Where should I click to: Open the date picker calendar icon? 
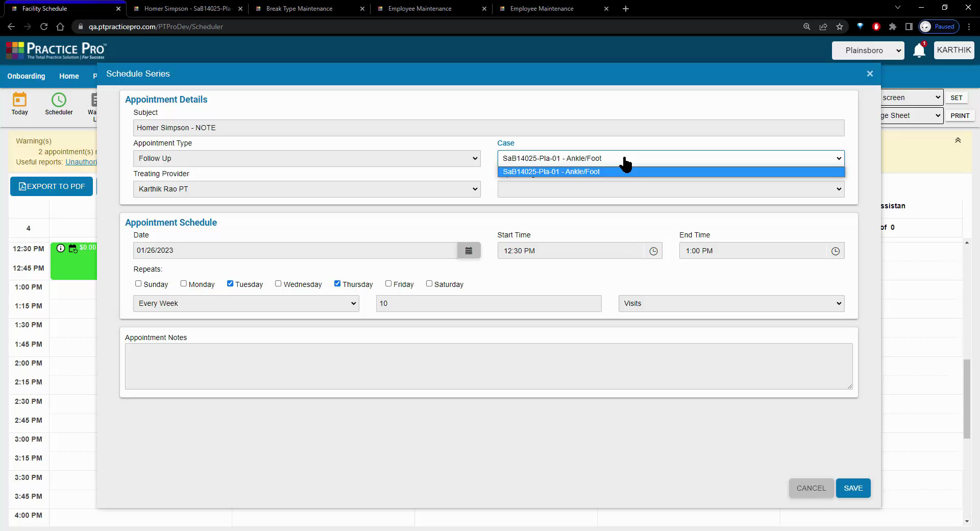pos(469,250)
